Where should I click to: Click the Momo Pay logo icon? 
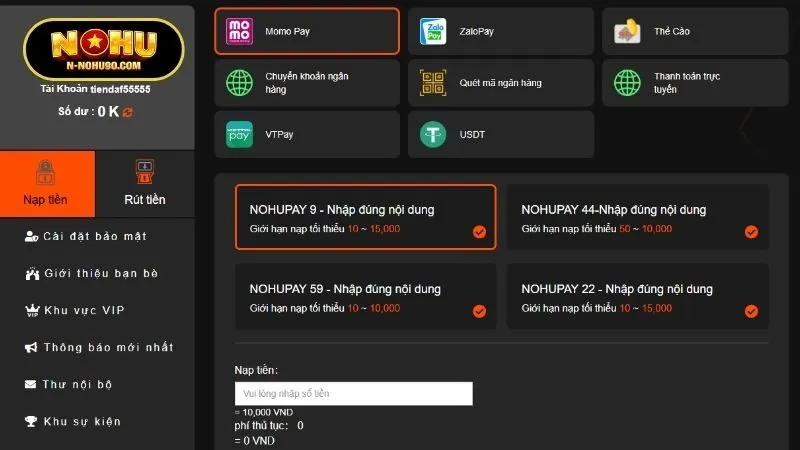(239, 31)
